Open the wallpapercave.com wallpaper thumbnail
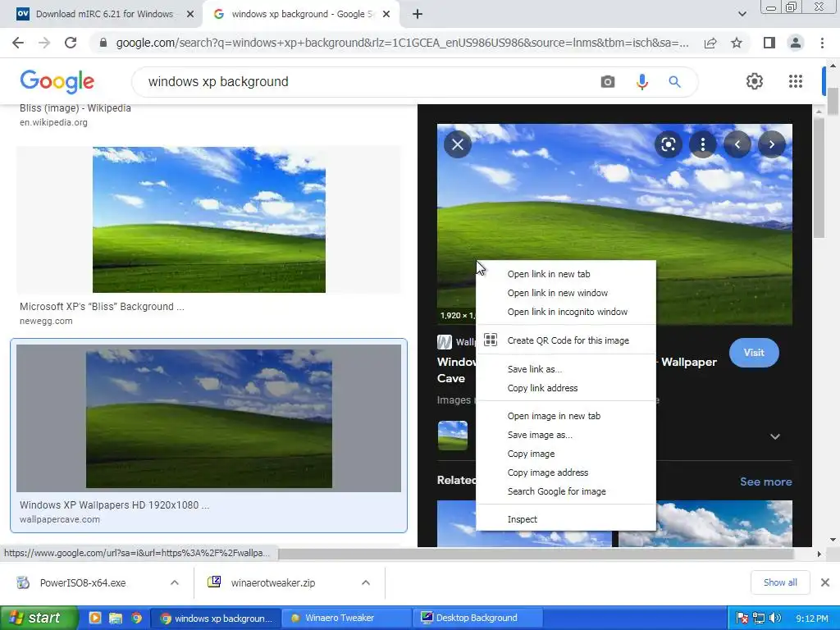 point(209,418)
